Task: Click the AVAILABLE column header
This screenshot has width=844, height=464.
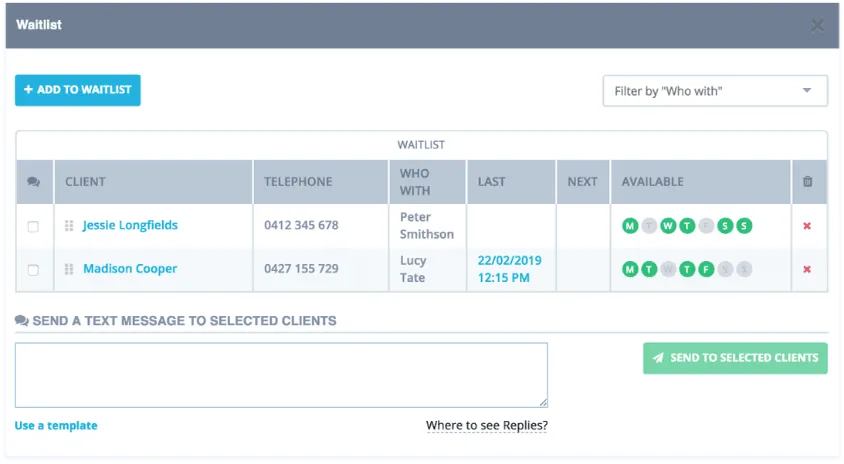Action: click(701, 182)
